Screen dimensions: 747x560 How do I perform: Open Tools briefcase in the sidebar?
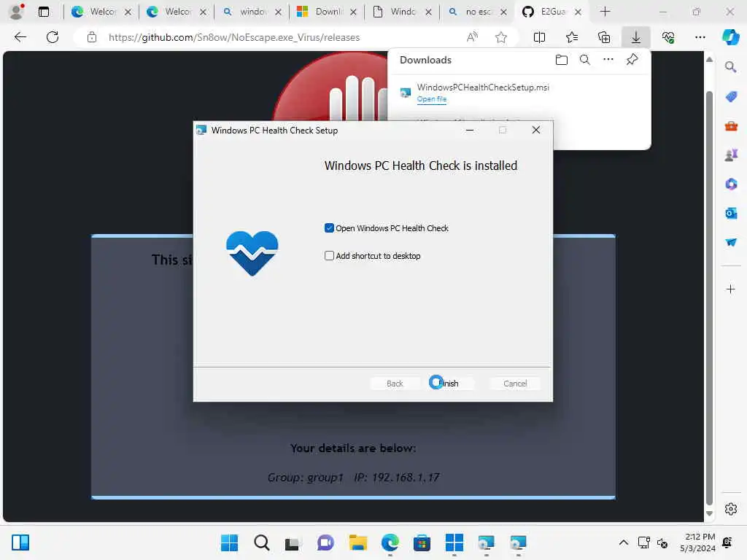(x=731, y=125)
